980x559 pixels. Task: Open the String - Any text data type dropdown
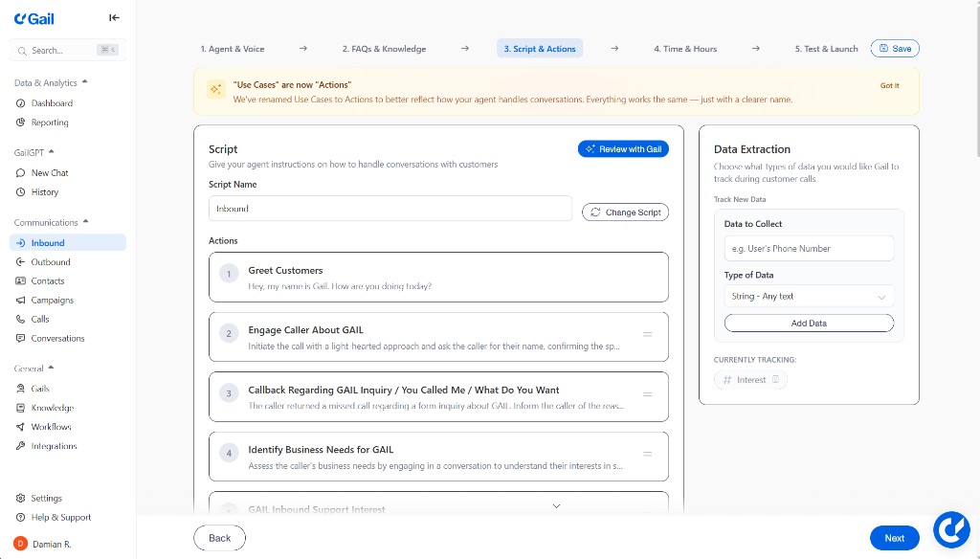tap(809, 296)
